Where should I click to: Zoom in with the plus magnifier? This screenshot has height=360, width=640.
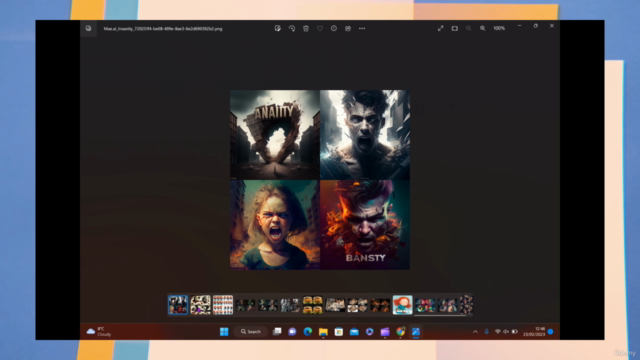coord(482,28)
